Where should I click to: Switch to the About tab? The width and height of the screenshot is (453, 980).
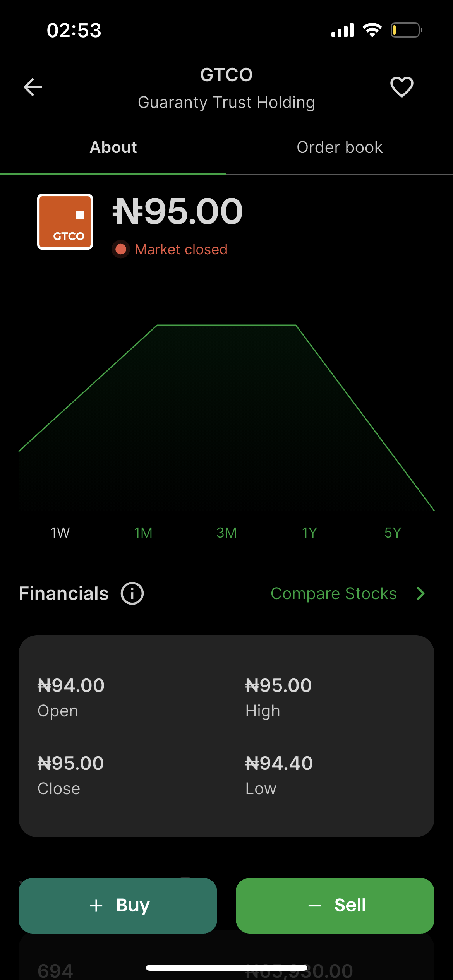click(113, 147)
